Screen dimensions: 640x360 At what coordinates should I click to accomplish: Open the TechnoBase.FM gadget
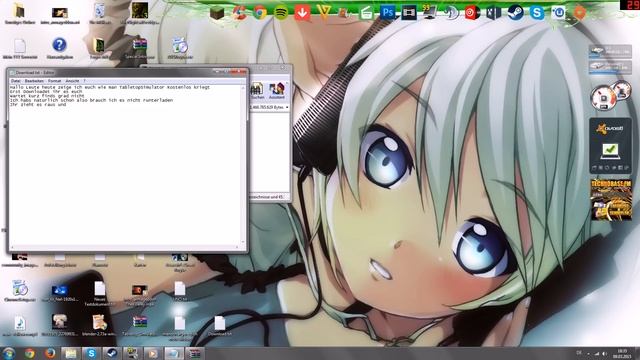pyautogui.click(x=611, y=200)
